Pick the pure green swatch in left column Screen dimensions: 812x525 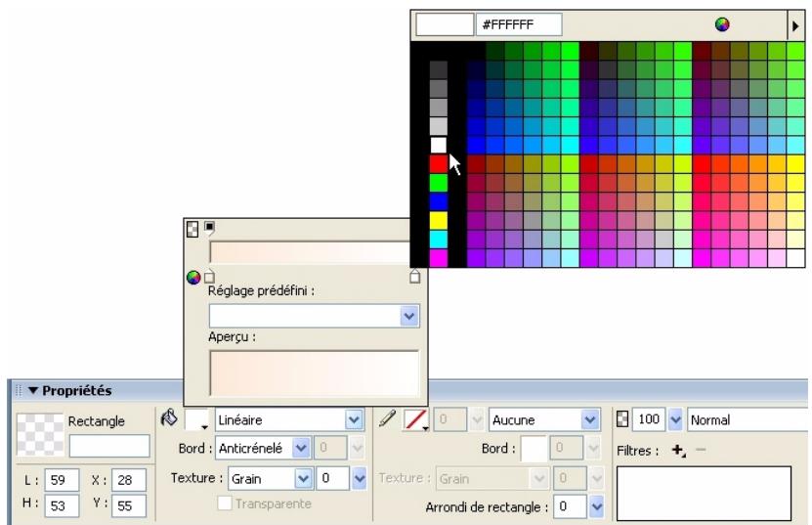[438, 183]
